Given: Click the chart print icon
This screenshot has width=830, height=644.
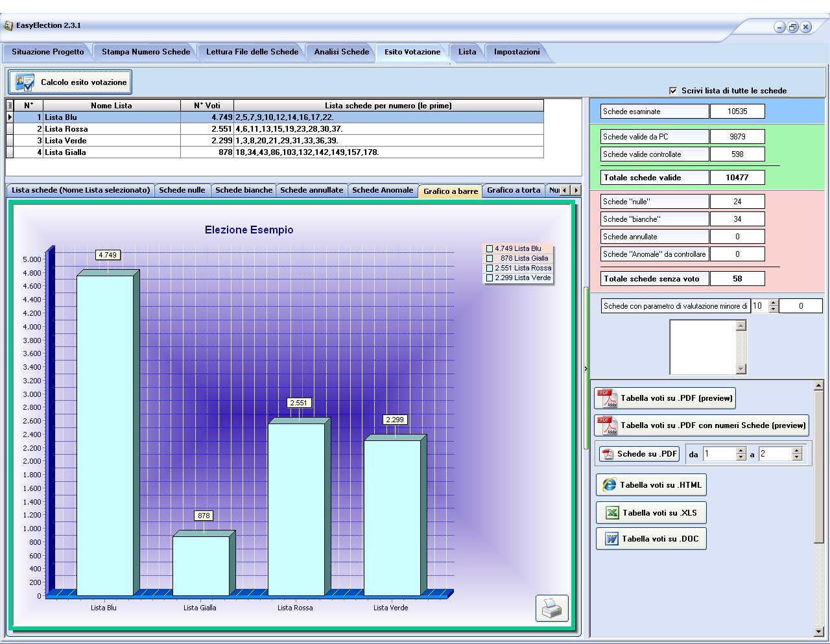Looking at the screenshot, I should click(x=552, y=608).
